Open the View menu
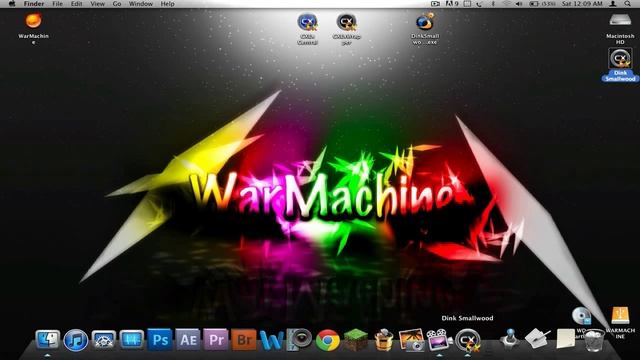 tap(98, 4)
